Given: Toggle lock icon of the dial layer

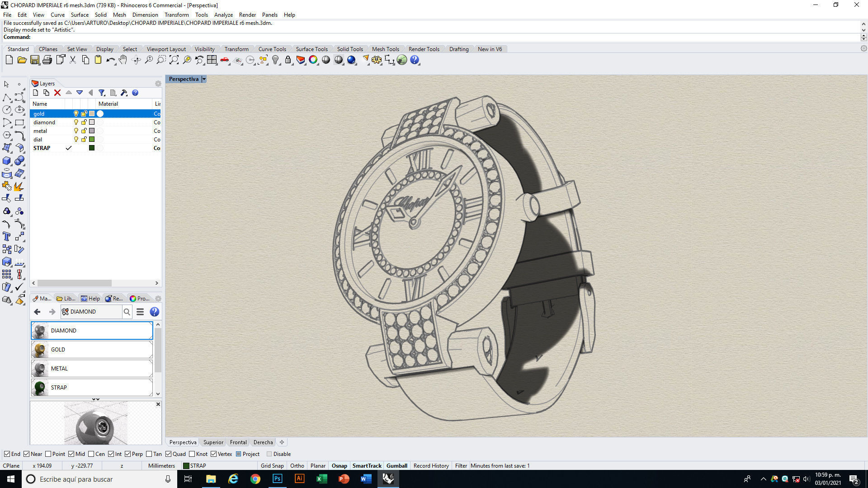Looking at the screenshot, I should 84,140.
